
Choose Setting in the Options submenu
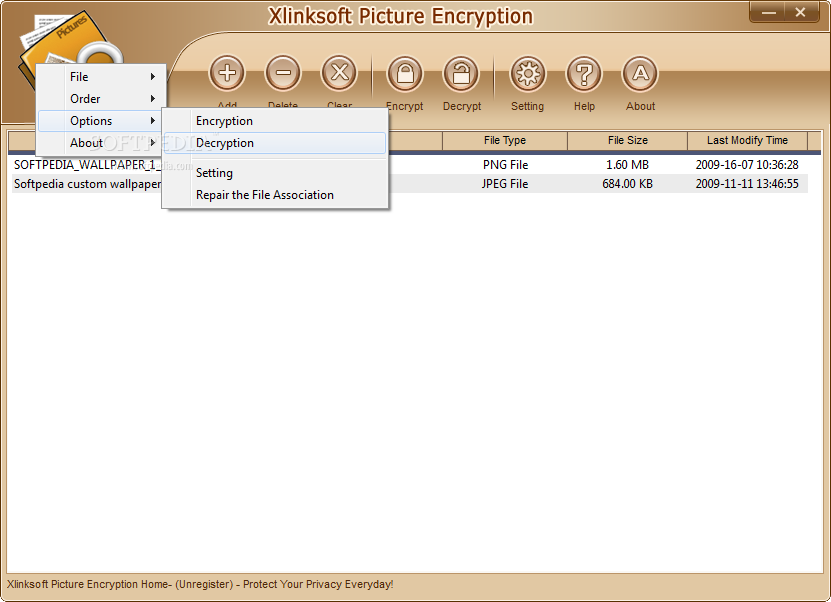(275, 173)
